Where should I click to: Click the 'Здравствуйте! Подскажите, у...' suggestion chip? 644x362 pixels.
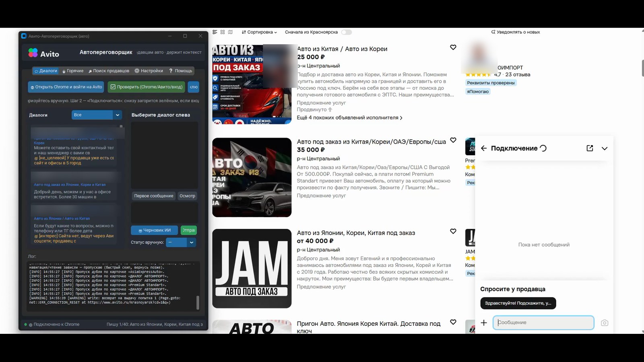tap(518, 303)
